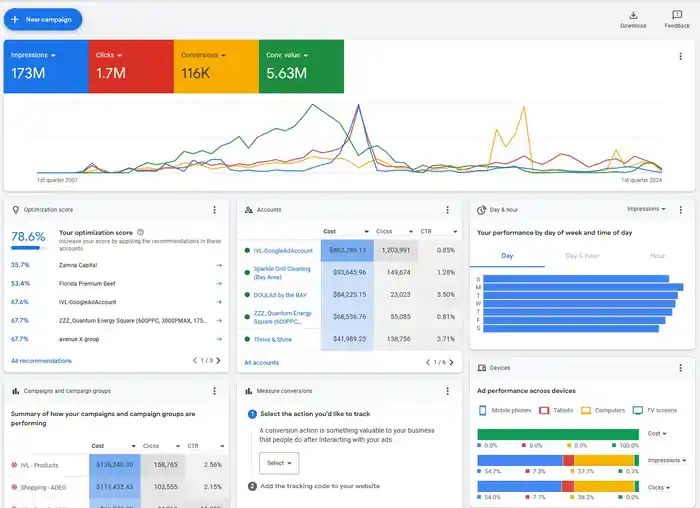700x508 pixels.
Task: Toggle TV screens legend in Devices
Action: [x=655, y=410]
